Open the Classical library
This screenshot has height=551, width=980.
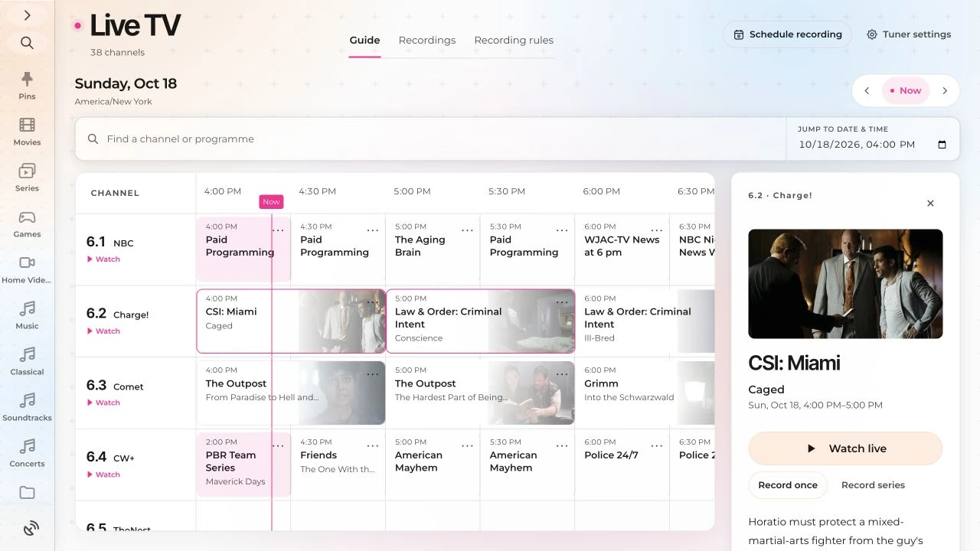click(x=27, y=361)
